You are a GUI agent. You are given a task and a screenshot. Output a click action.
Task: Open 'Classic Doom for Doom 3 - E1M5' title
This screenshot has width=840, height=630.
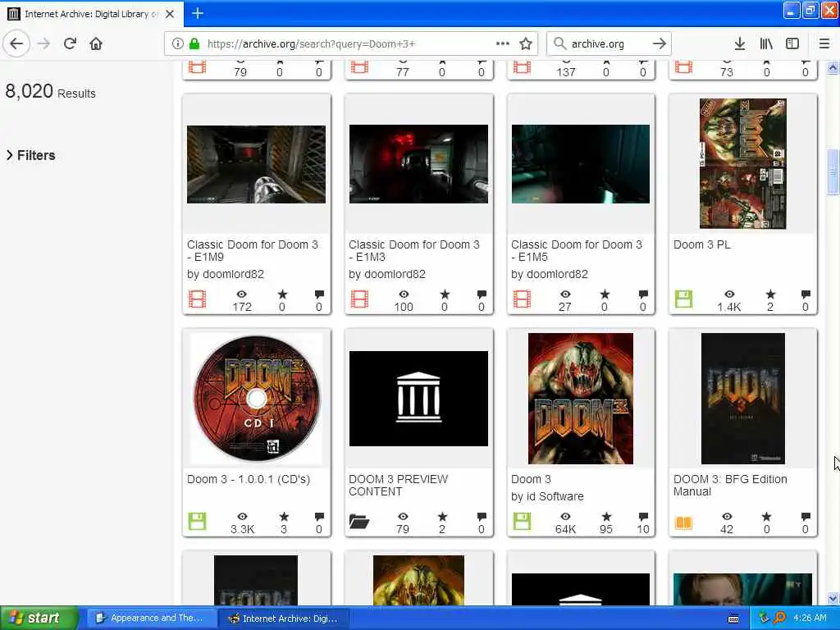577,251
